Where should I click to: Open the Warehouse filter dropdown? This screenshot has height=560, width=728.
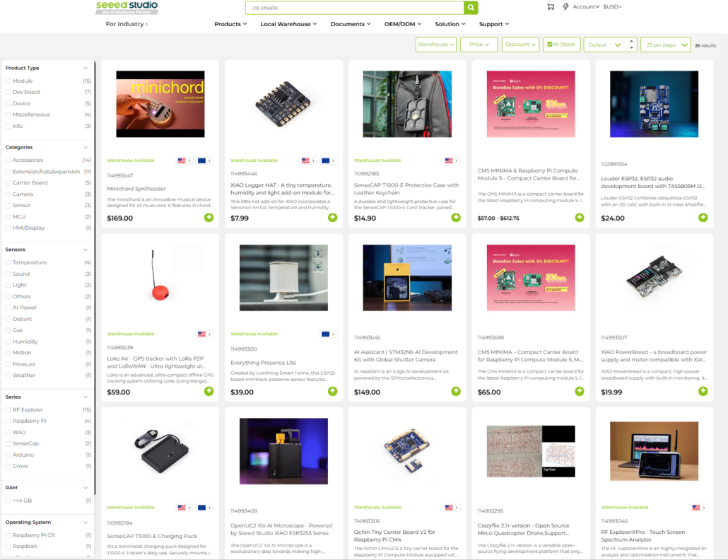(435, 45)
